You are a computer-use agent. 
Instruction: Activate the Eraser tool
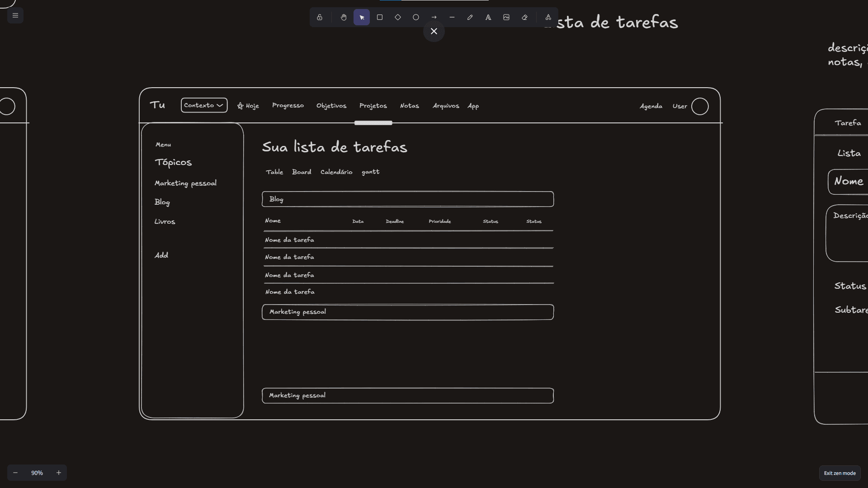tap(524, 17)
